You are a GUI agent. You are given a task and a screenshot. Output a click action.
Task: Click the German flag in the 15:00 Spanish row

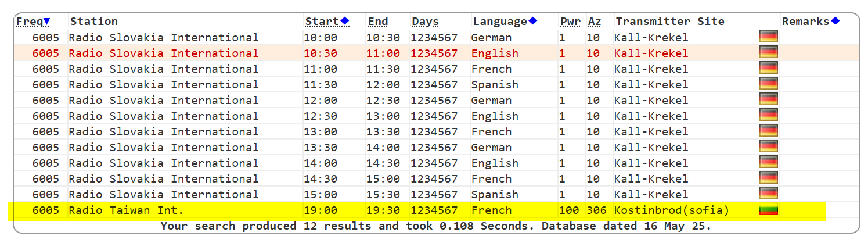click(x=768, y=194)
